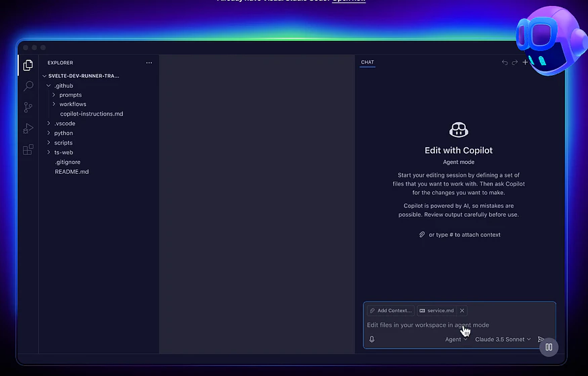Remove the service.md attachment
The width and height of the screenshot is (588, 376).
(x=462, y=310)
